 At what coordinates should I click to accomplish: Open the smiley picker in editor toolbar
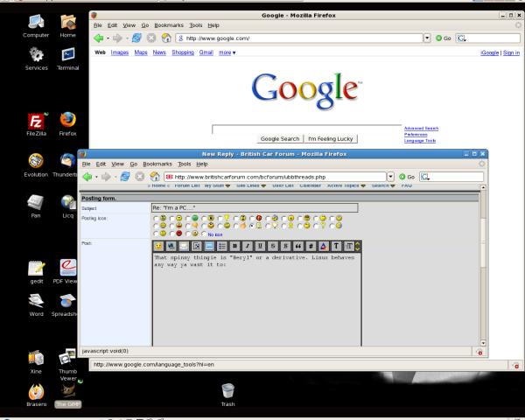point(159,247)
